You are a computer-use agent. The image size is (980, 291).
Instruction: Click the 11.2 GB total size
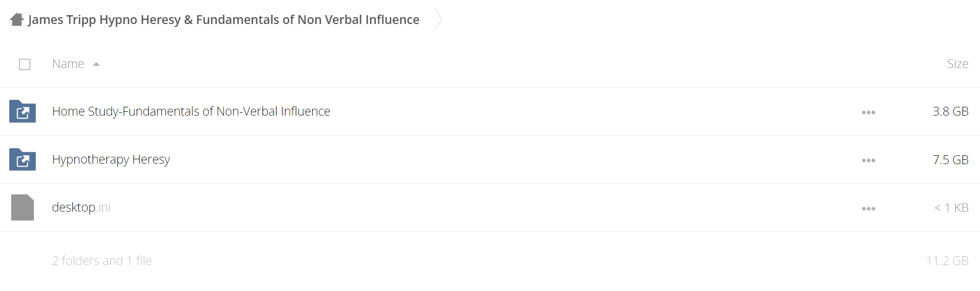pyautogui.click(x=947, y=261)
